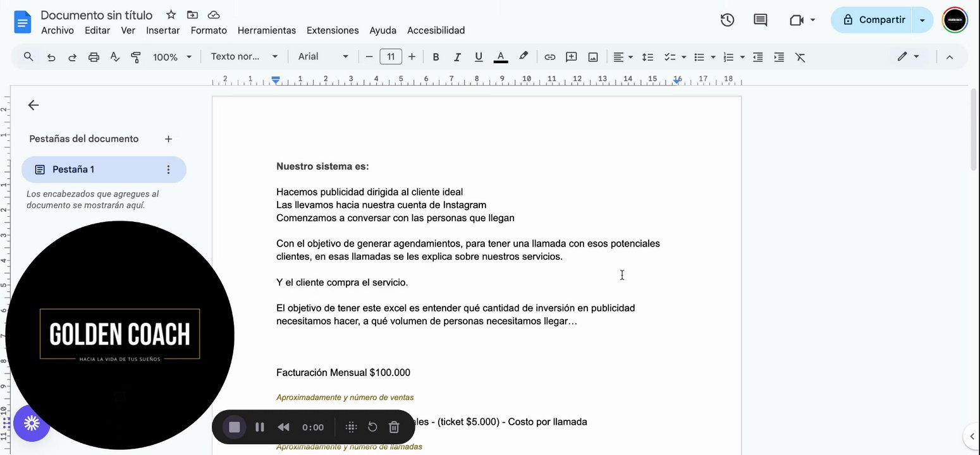Move document using the folder icon
Image resolution: width=980 pixels, height=455 pixels.
pyautogui.click(x=192, y=15)
